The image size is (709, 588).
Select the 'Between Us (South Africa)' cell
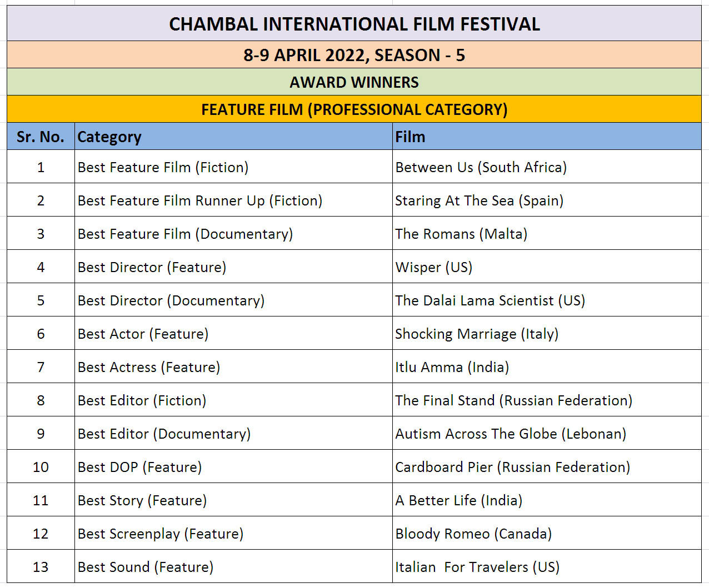tap(547, 167)
